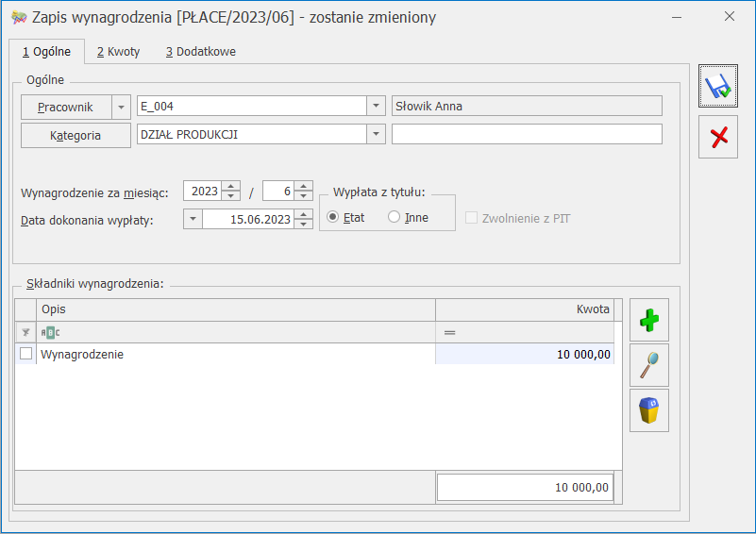Sort by the Kwota column header
This screenshot has width=756, height=534.
(525, 309)
